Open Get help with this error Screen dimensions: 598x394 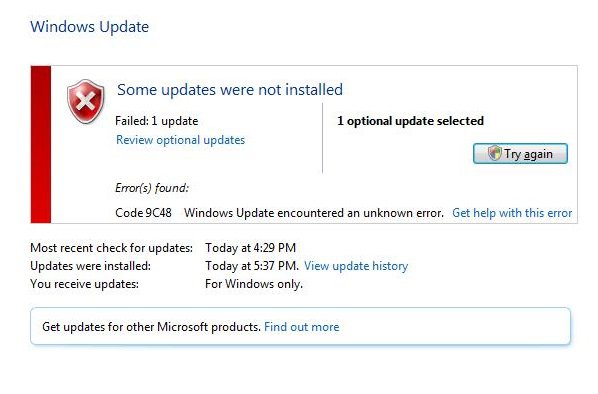click(x=512, y=213)
